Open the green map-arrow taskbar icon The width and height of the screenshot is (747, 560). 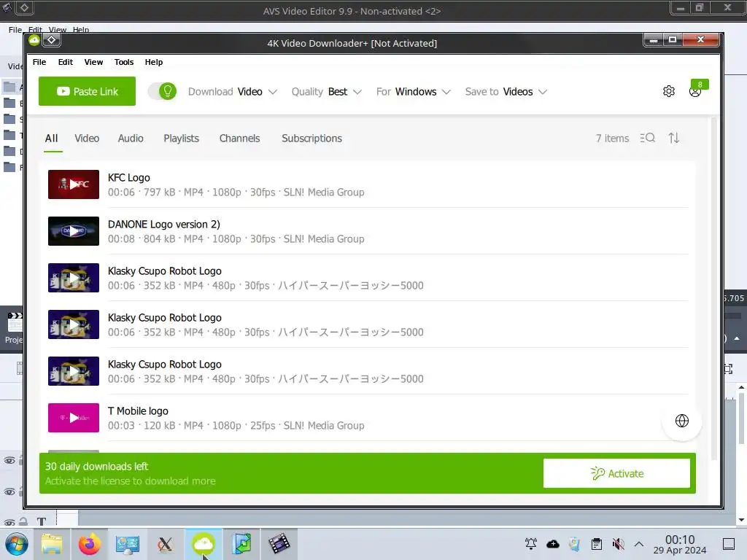pyautogui.click(x=241, y=544)
